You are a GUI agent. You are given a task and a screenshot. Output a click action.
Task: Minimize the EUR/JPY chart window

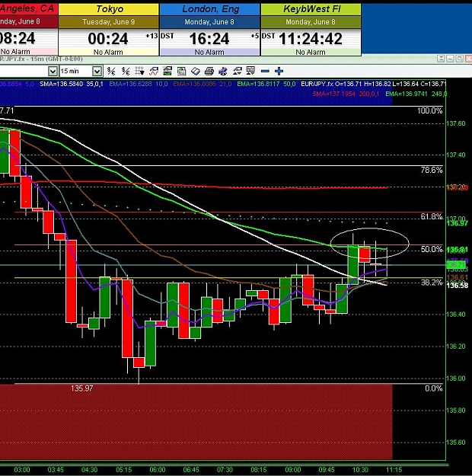450,59
